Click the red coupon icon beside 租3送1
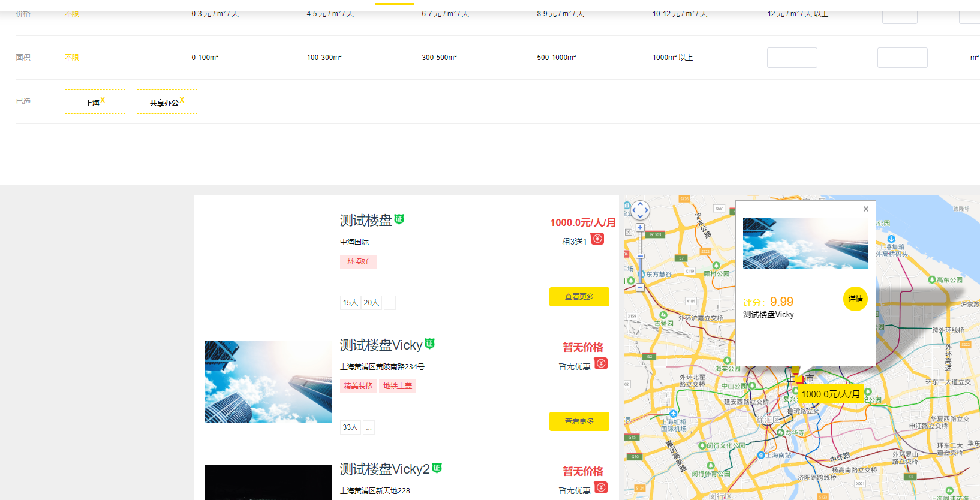Screen dimensions: 980x500 pos(597,239)
